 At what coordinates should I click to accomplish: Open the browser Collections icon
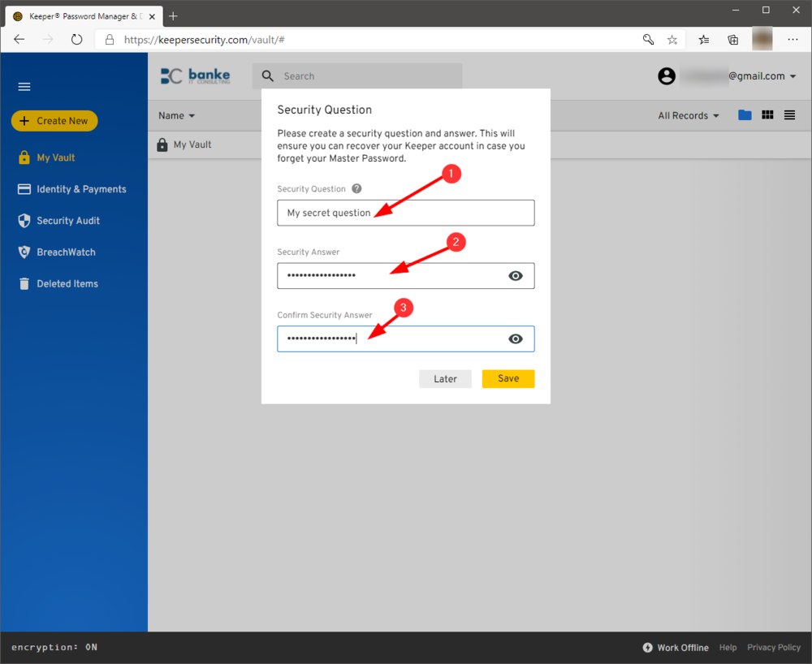732,39
